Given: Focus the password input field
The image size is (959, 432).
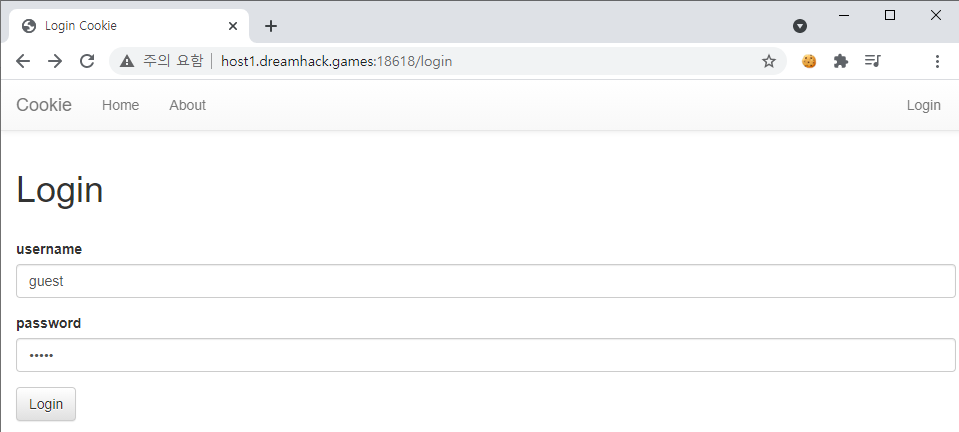Looking at the screenshot, I should pos(486,355).
